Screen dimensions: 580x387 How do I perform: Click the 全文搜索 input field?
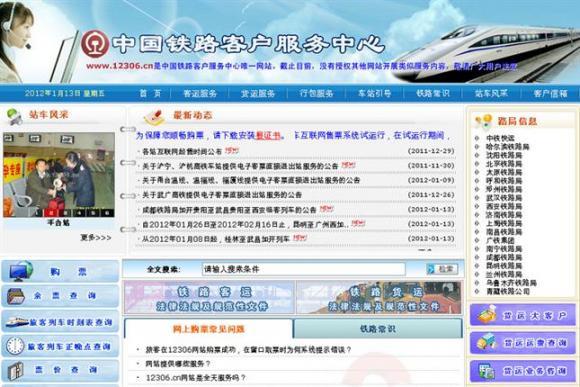303,269
